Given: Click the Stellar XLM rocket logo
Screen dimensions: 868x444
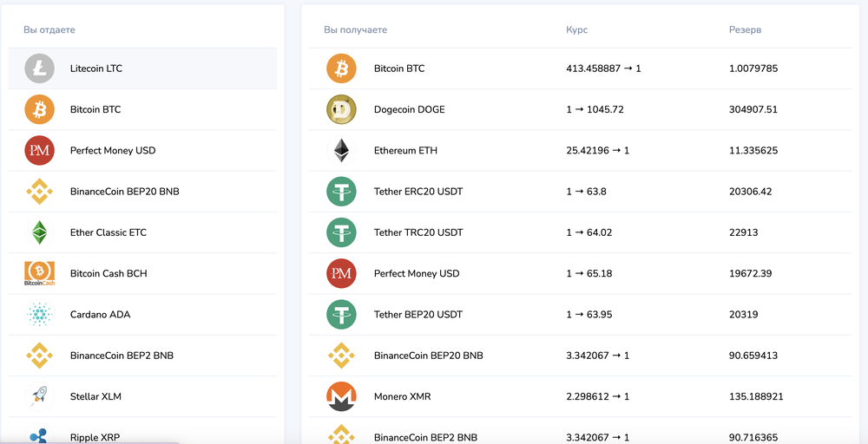Looking at the screenshot, I should pos(39,396).
